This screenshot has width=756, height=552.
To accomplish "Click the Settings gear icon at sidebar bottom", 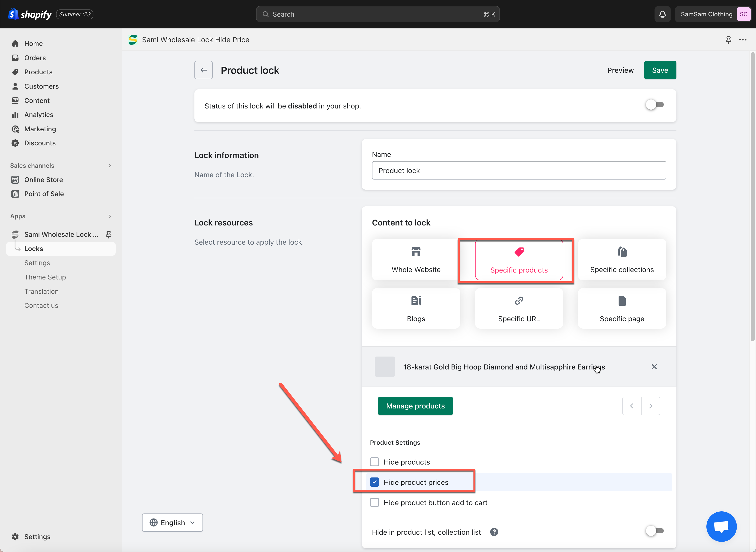I will [x=15, y=537].
